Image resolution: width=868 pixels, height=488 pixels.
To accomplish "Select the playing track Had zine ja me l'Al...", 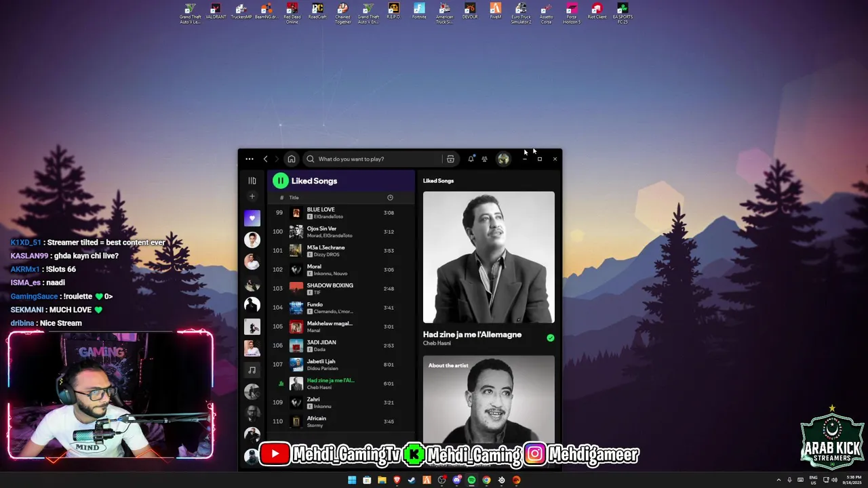I will 340,384.
